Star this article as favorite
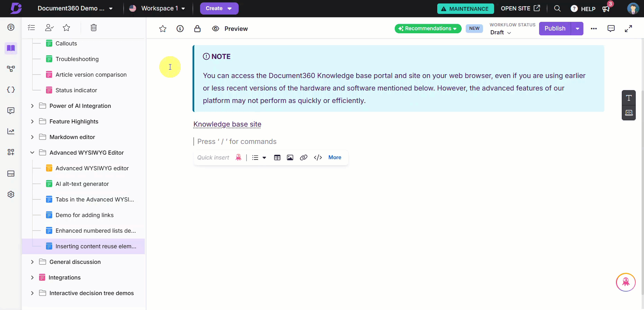The image size is (644, 310). [163, 29]
